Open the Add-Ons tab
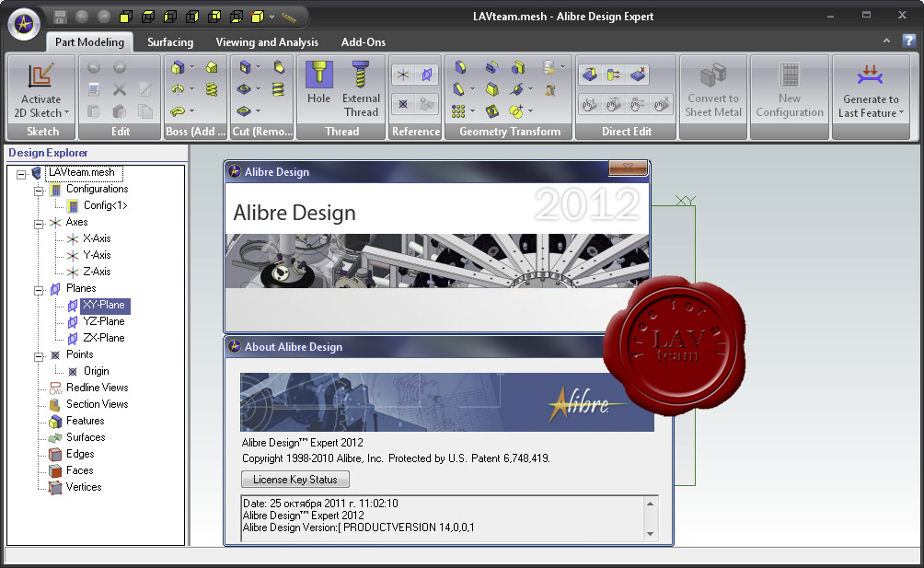 363,41
